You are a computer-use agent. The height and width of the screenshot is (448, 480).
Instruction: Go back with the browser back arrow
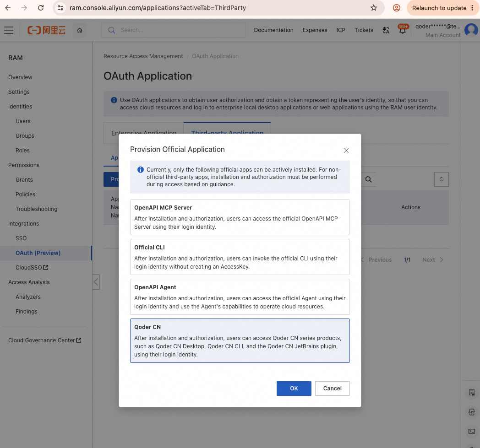(x=8, y=8)
